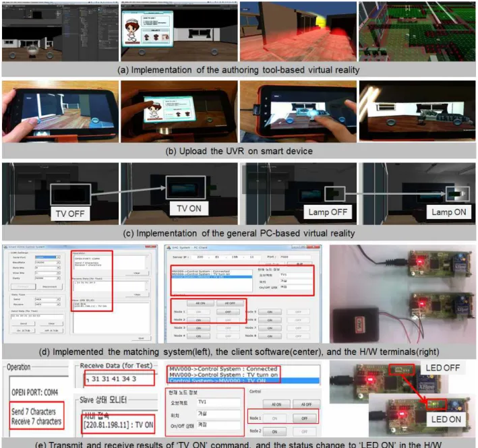The width and height of the screenshot is (478, 448).
Task: Click right round joystick button in row (a) nurse scene
Action: pos(214,52)
